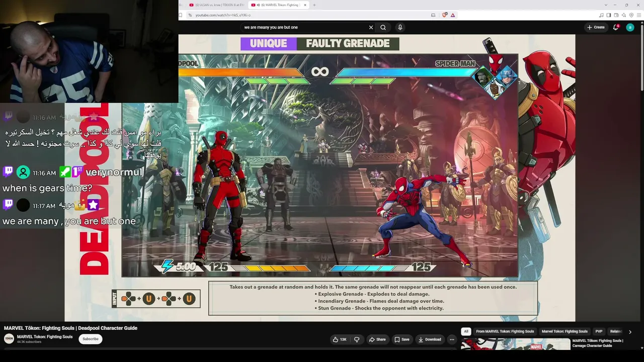The width and height of the screenshot is (644, 362).
Task: Like the video with 13K likes
Action: pos(340,339)
